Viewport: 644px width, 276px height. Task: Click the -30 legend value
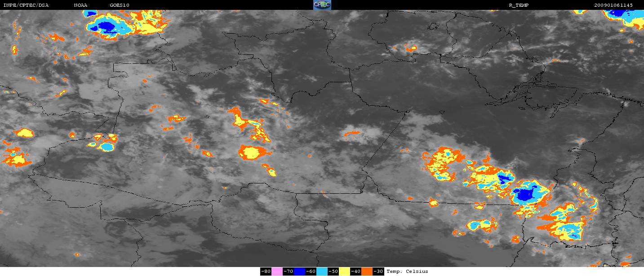click(378, 272)
